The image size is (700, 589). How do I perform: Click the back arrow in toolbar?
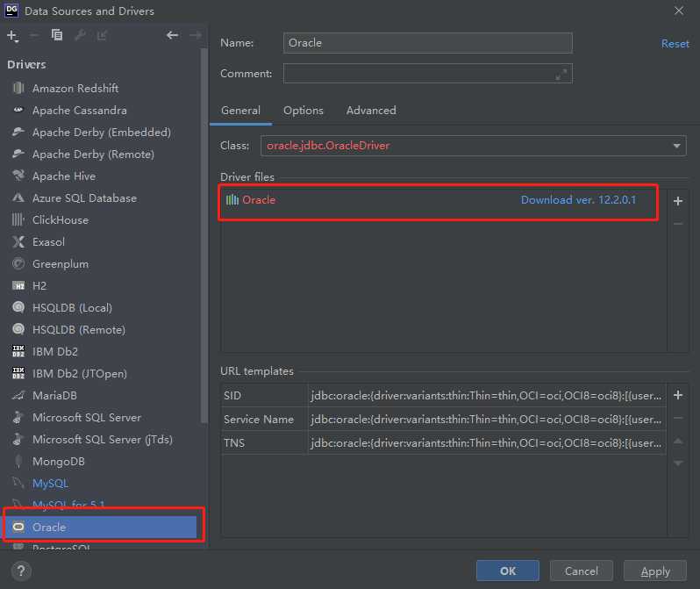coord(172,35)
